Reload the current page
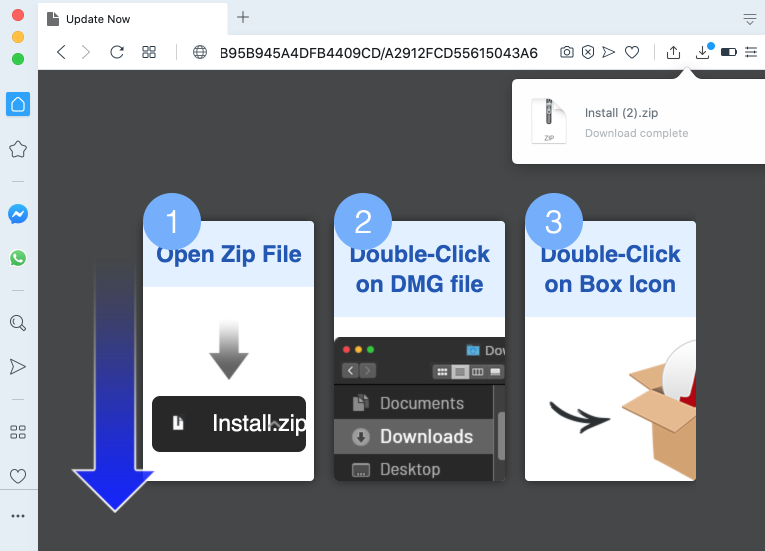This screenshot has height=551, width=765. (117, 52)
